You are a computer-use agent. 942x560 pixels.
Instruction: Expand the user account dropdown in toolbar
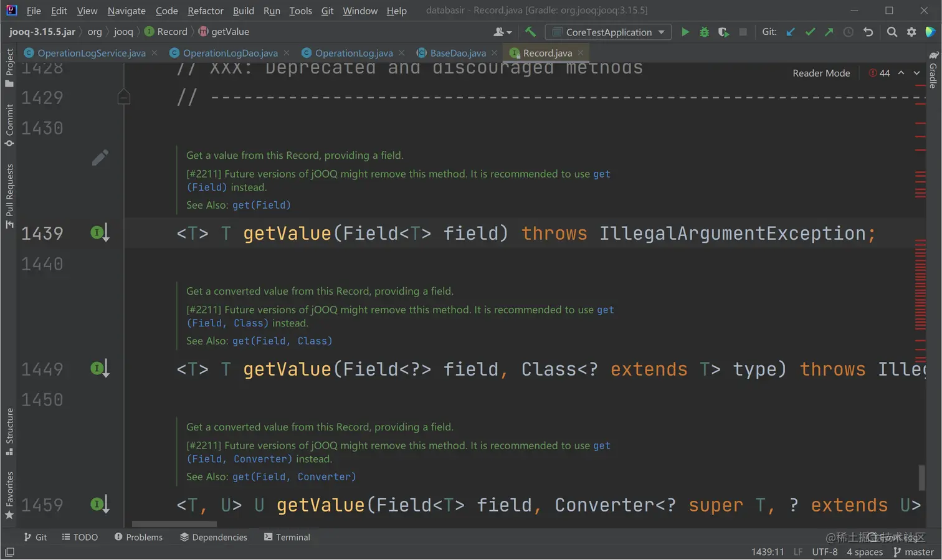tap(502, 32)
